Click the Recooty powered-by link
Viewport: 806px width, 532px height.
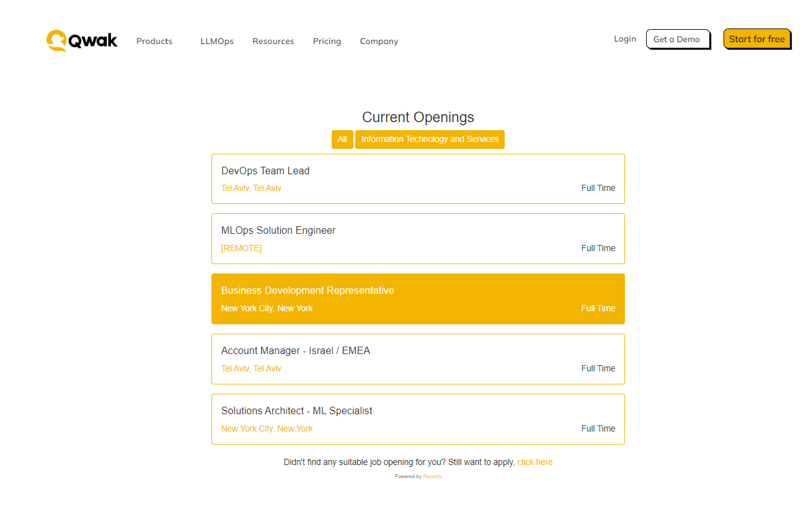click(432, 477)
